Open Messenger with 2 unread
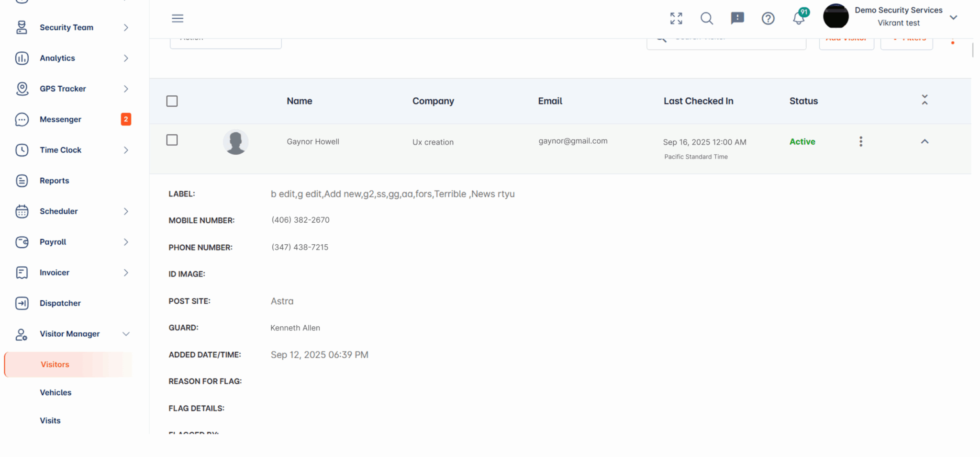980x457 pixels. coord(60,119)
